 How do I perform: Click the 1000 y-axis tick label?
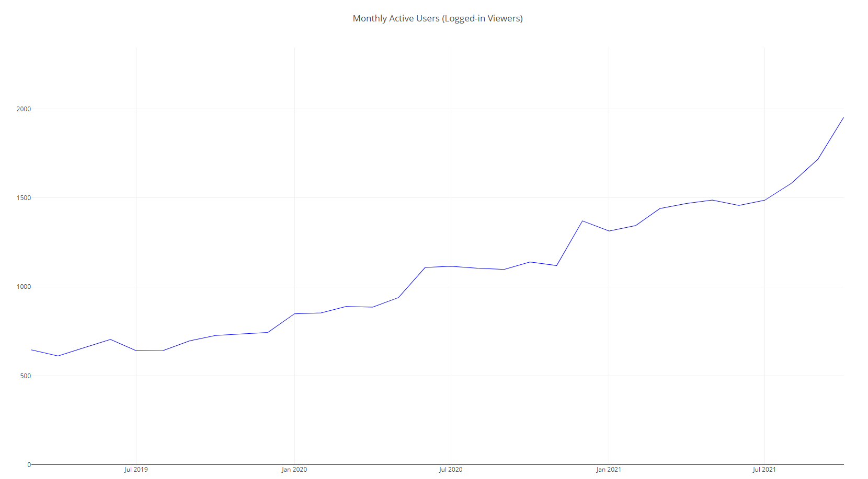(24, 287)
